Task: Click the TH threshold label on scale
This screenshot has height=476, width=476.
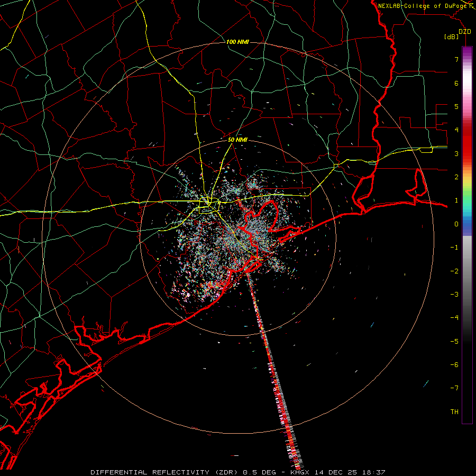Action: pos(454,412)
